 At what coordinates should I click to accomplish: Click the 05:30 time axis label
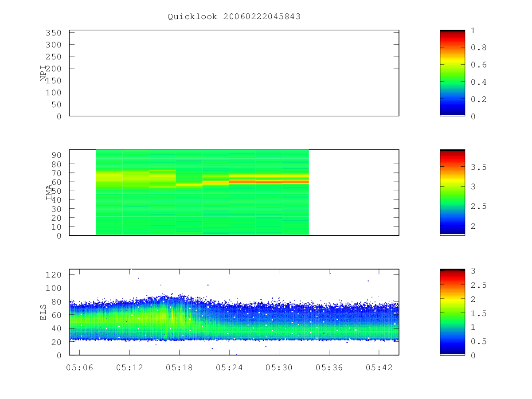pos(279,367)
